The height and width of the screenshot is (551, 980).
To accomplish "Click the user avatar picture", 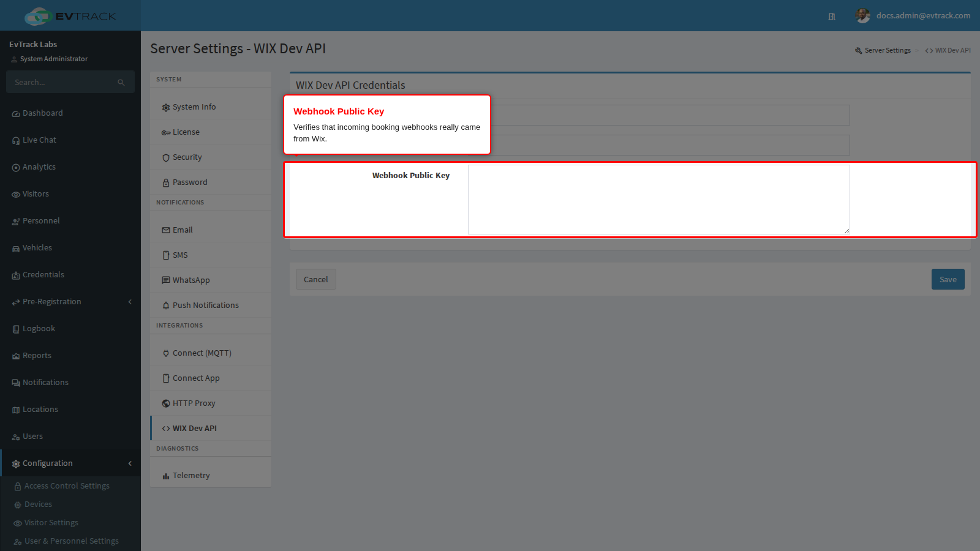I will pyautogui.click(x=863, y=16).
